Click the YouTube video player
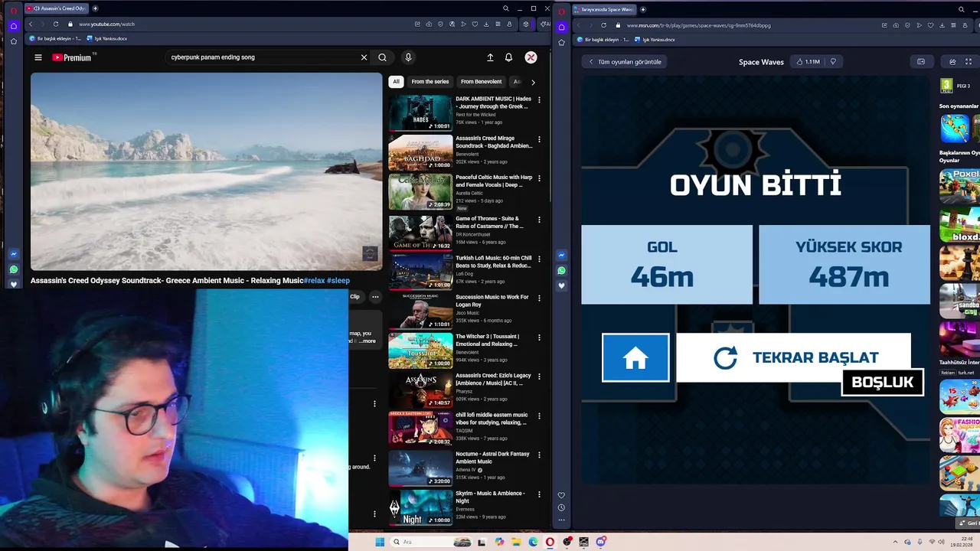 click(x=207, y=171)
